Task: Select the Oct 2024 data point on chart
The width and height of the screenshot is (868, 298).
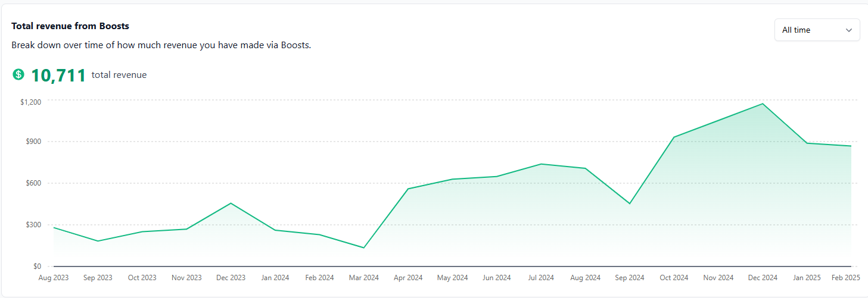Action: (674, 137)
